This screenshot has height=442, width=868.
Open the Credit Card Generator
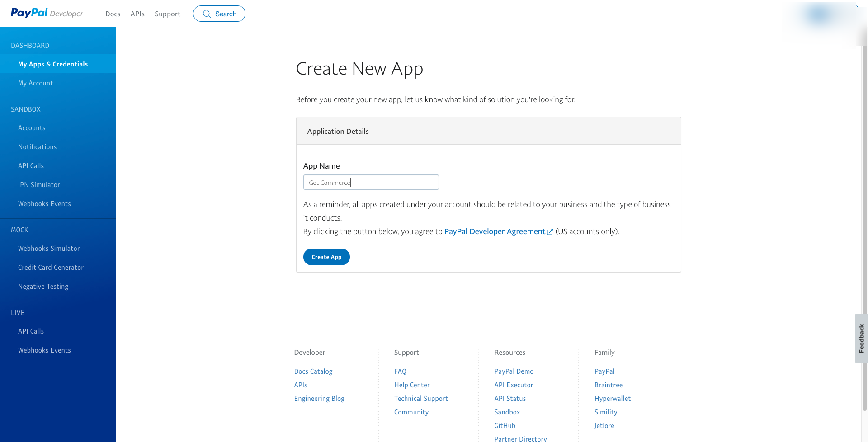click(51, 268)
